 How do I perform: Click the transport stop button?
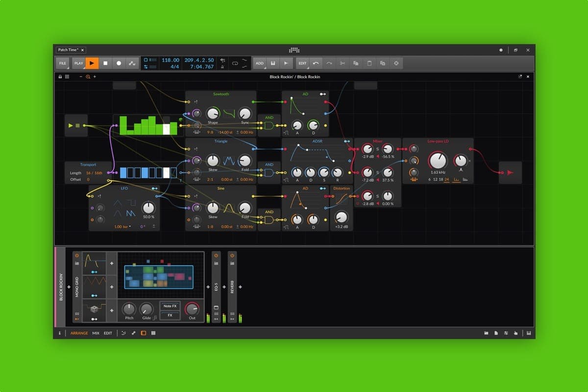point(105,63)
